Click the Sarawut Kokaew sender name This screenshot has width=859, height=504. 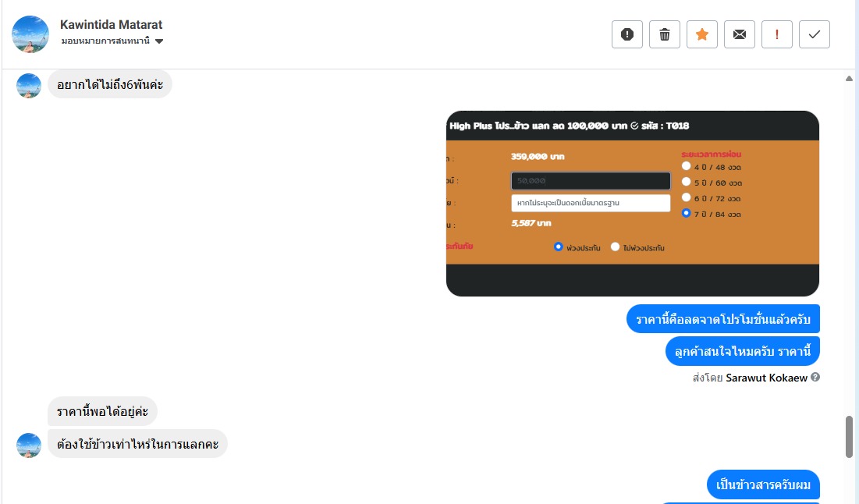(x=766, y=378)
